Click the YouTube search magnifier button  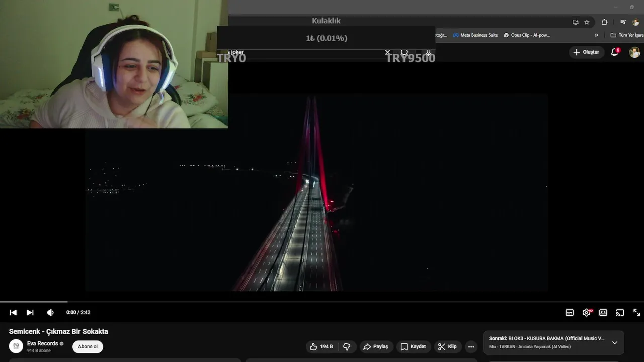(x=405, y=52)
